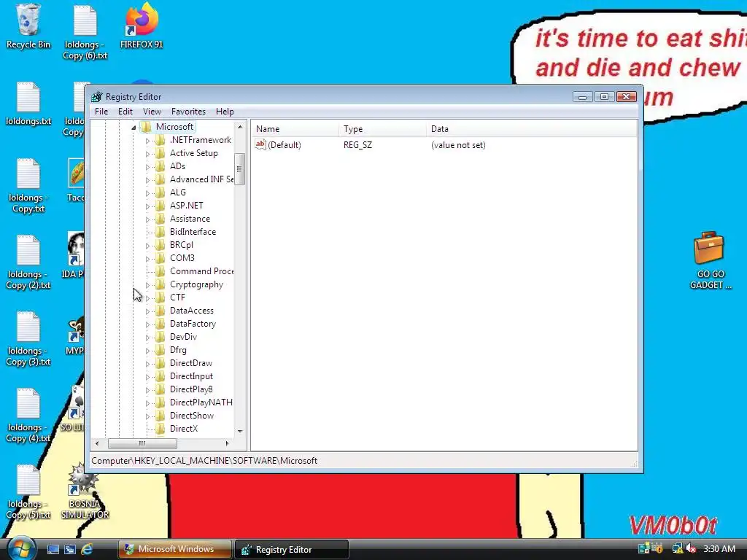Switch to Microsoft Windows taskbar button
Screen dimensions: 747x560
(x=175, y=549)
